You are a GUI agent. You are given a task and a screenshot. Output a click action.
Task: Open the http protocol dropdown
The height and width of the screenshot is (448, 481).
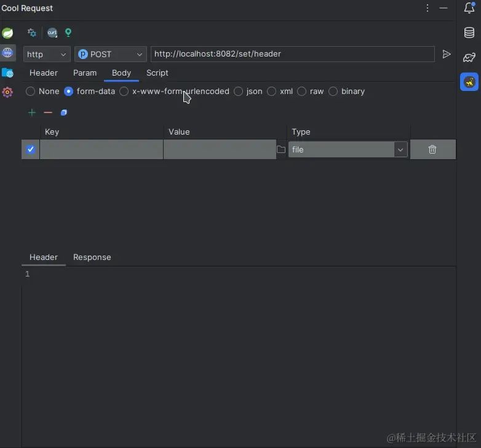click(x=47, y=54)
